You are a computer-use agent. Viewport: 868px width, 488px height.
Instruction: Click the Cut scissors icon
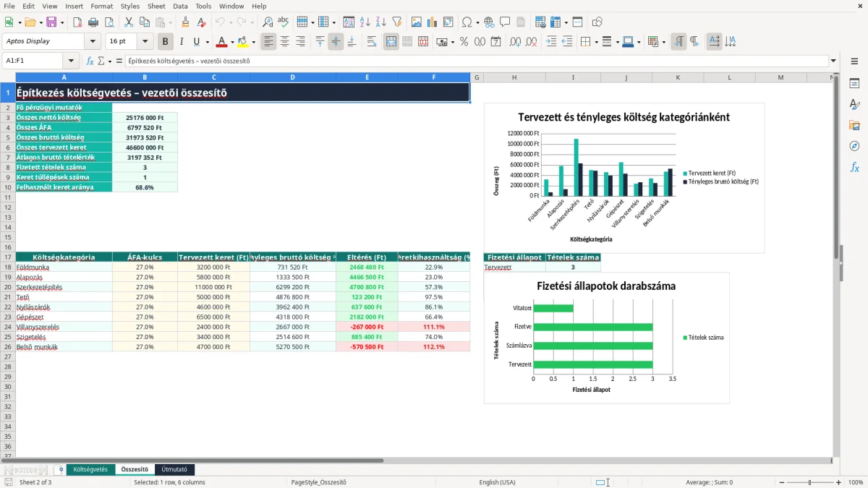128,22
